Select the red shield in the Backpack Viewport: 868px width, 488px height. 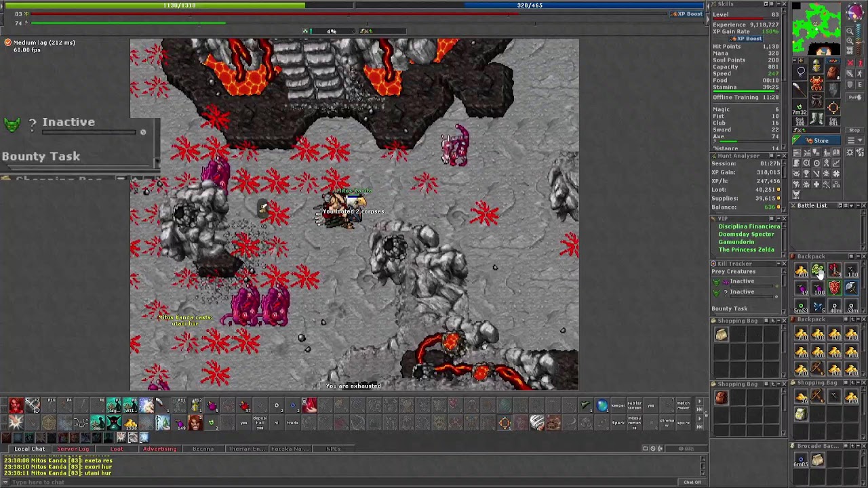coord(834,289)
